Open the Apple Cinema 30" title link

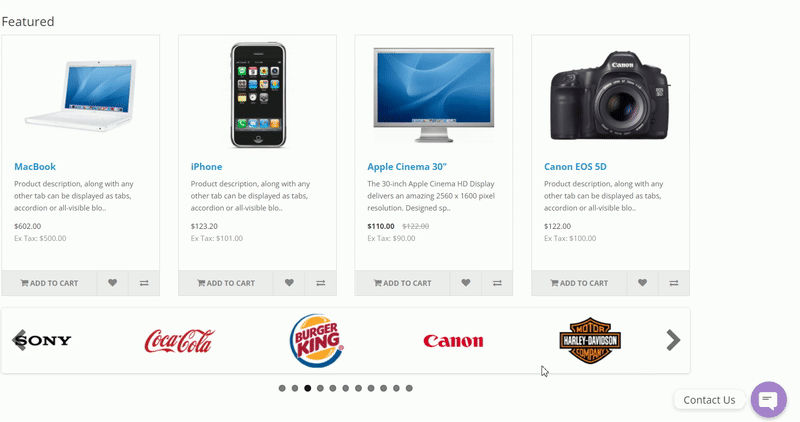pyautogui.click(x=407, y=167)
